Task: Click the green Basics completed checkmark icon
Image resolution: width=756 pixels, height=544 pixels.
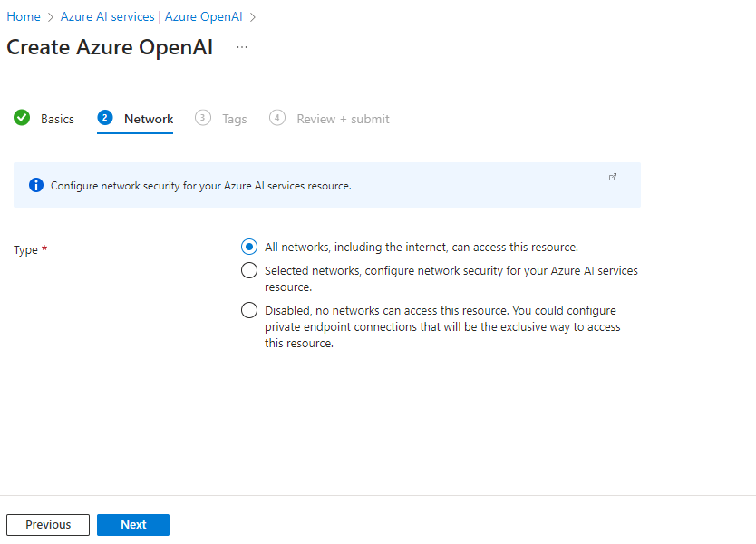Action: [22, 118]
